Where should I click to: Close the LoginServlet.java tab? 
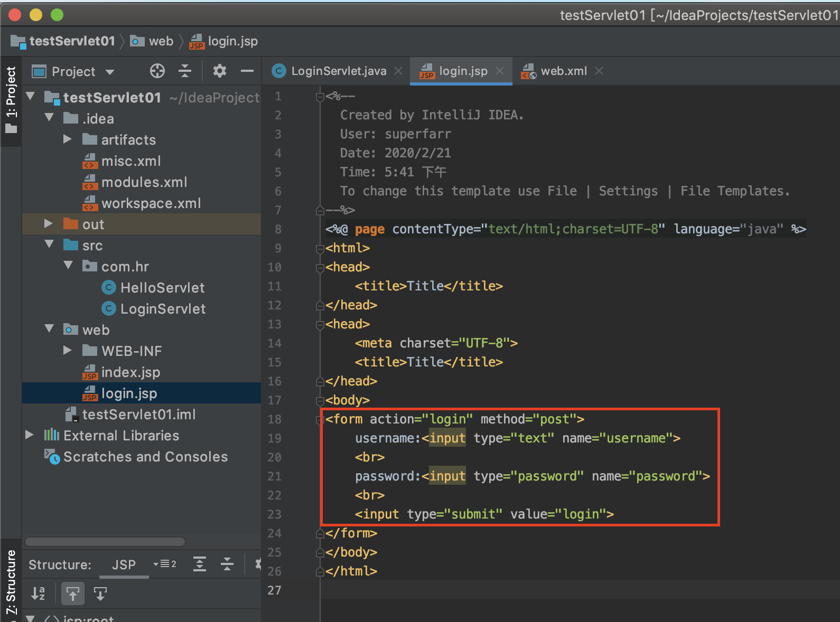(x=399, y=71)
